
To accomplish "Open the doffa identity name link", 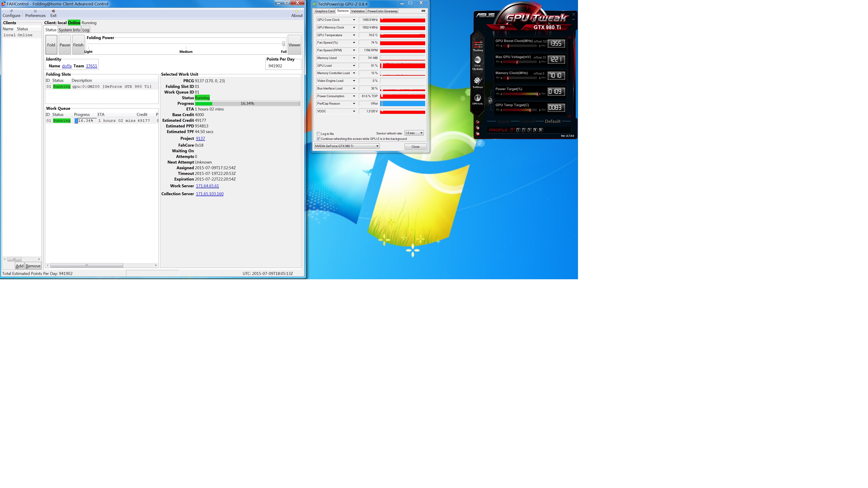I will click(x=67, y=66).
